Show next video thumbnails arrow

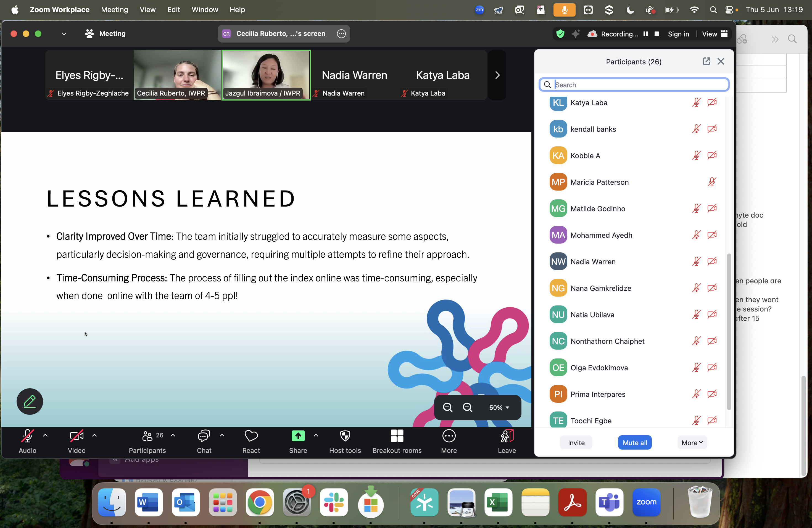497,75
